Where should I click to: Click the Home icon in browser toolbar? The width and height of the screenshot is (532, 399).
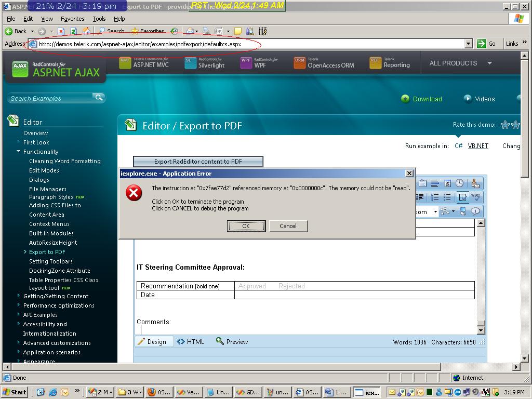point(87,31)
